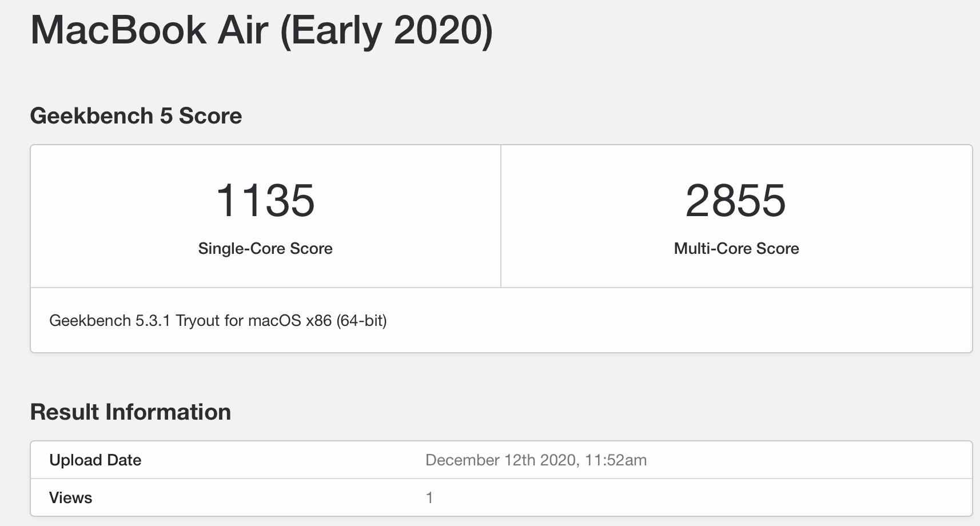Click the Geekbench 5 Score heading
The image size is (980, 526).
point(136,116)
